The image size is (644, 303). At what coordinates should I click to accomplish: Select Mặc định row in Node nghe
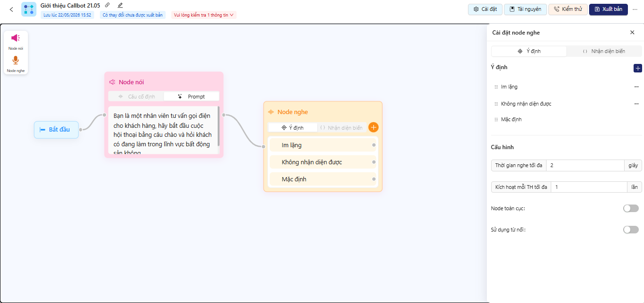(323, 179)
